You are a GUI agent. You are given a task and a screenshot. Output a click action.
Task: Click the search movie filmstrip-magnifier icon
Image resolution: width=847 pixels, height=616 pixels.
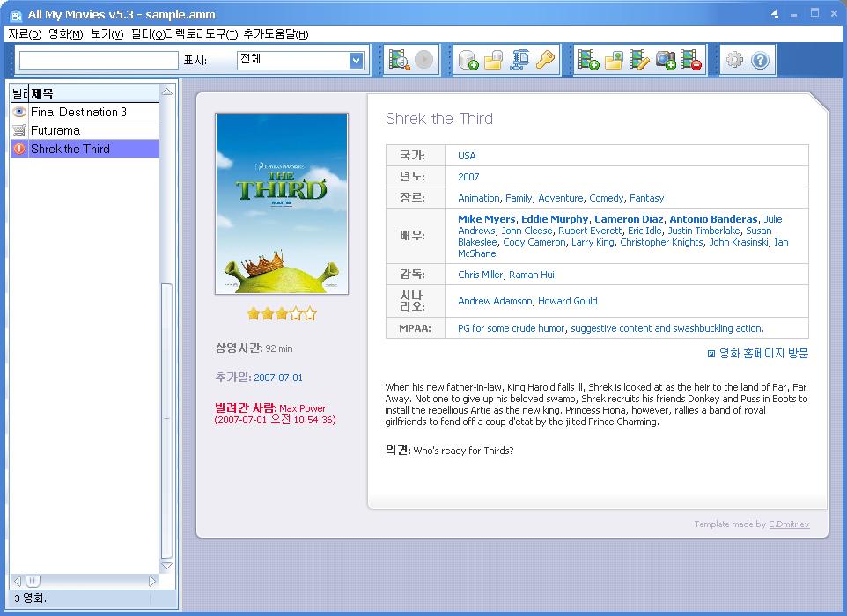[399, 59]
